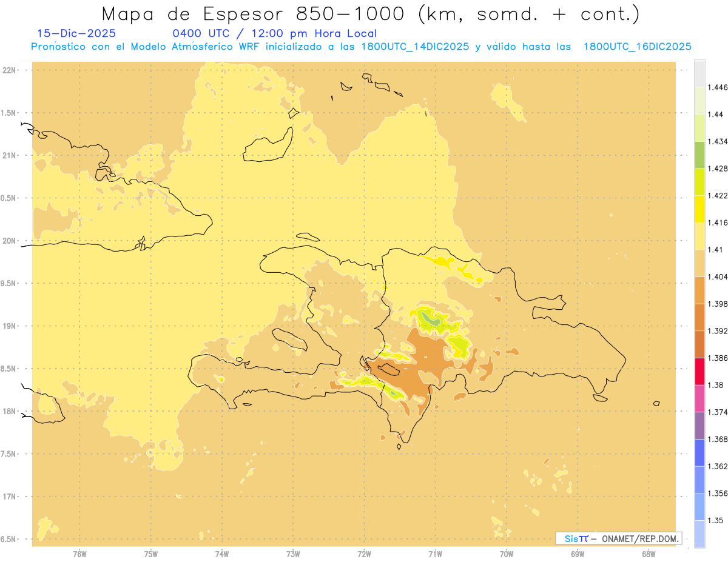Click the '20N' latitude label
728x562 pixels.
(10, 241)
